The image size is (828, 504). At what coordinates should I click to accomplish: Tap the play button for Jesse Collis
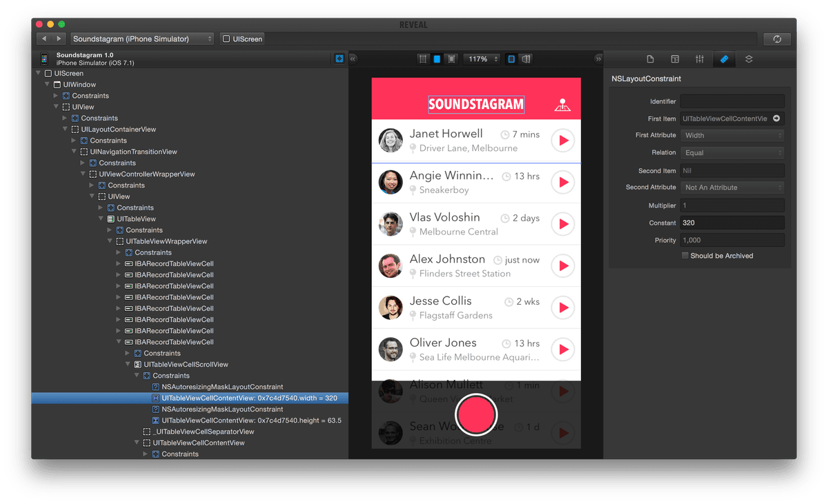(563, 308)
